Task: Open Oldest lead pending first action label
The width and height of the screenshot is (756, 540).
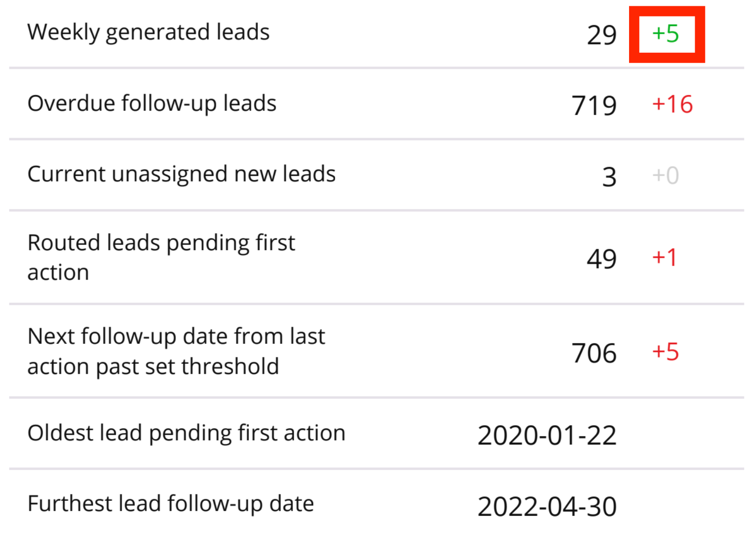Action: 186,433
